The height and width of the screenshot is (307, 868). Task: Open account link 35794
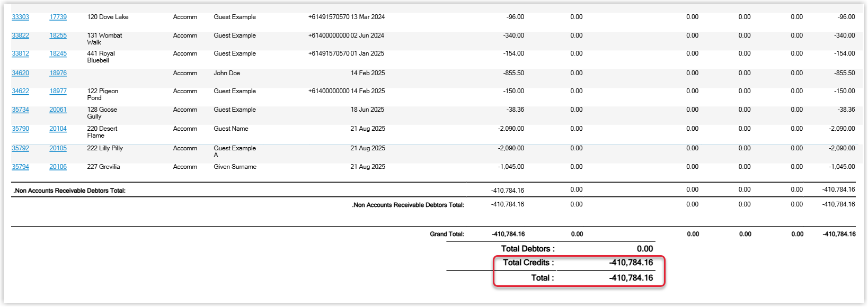pos(20,167)
